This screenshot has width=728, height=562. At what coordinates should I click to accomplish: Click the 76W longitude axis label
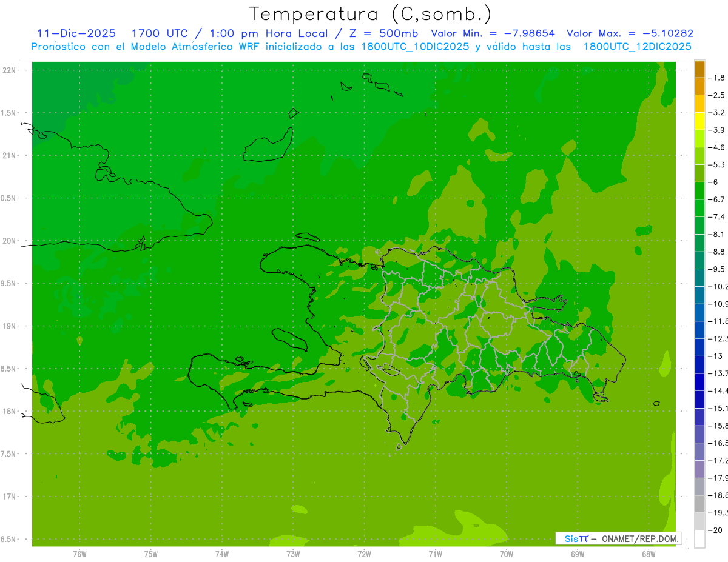(x=79, y=554)
